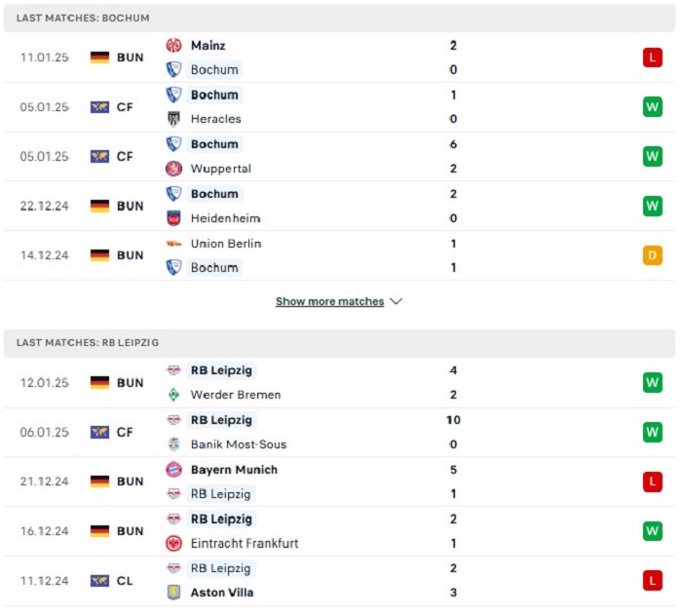The image size is (682, 616).
Task: Open the orange D badge for Union Berlin match
Action: (x=653, y=255)
